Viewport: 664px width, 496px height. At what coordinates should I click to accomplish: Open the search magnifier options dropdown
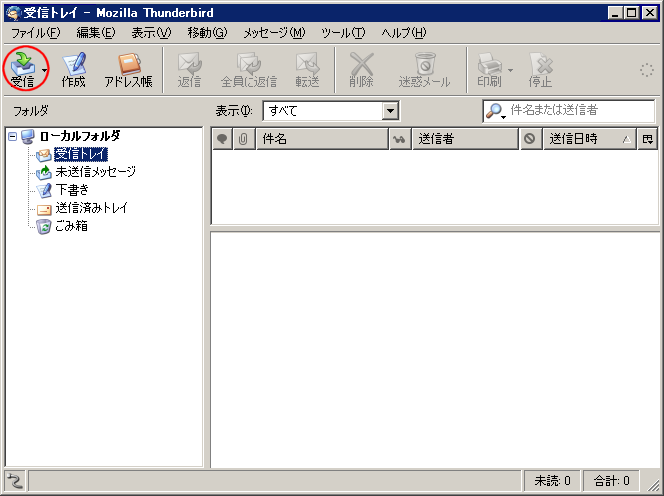(x=495, y=111)
